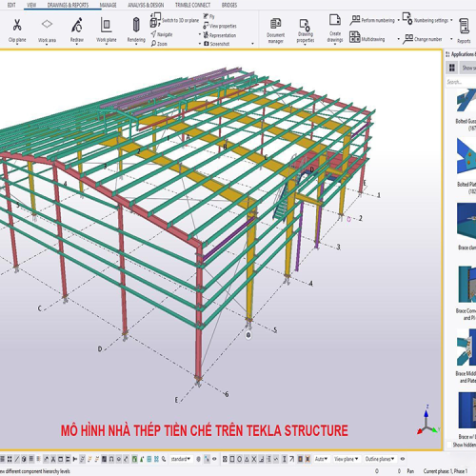Click the Work area icon
The height and width of the screenshot is (476, 476).
click(x=47, y=24)
